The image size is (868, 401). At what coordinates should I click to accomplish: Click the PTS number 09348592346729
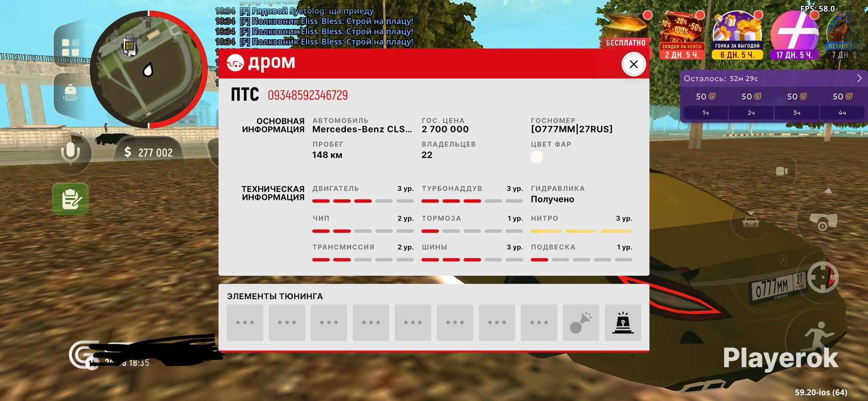point(308,95)
